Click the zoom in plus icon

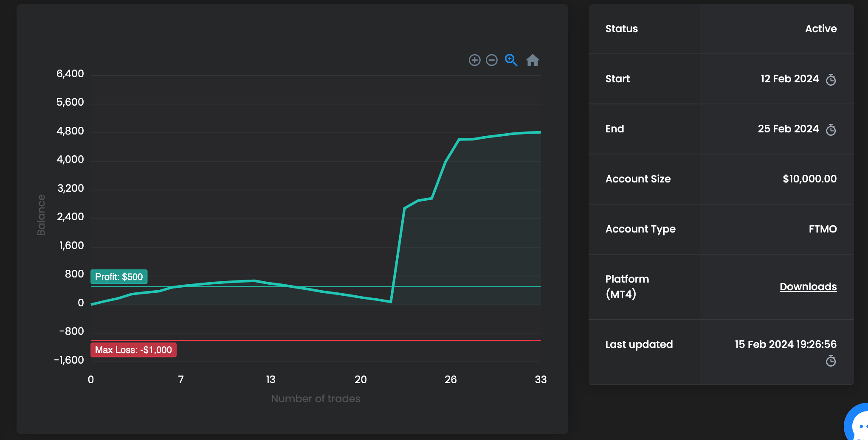click(x=474, y=60)
